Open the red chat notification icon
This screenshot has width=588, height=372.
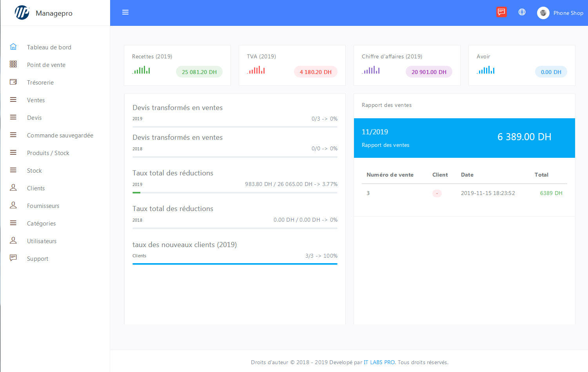pyautogui.click(x=501, y=12)
